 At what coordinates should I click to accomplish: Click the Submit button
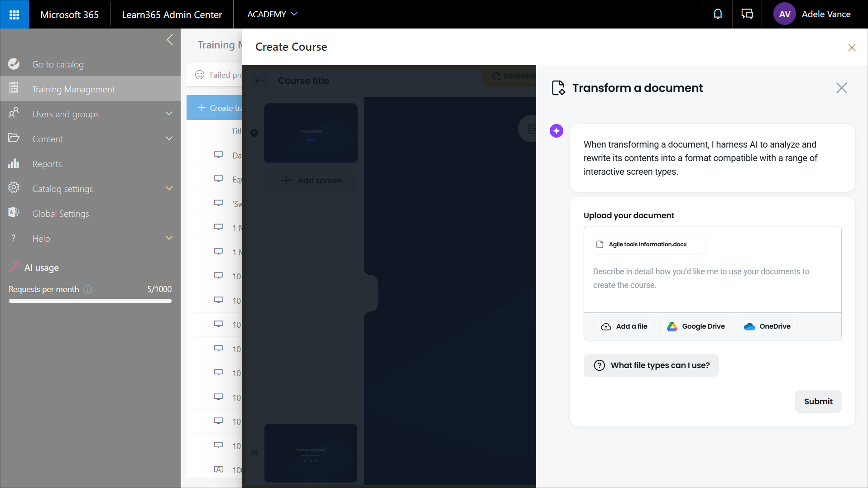click(818, 402)
